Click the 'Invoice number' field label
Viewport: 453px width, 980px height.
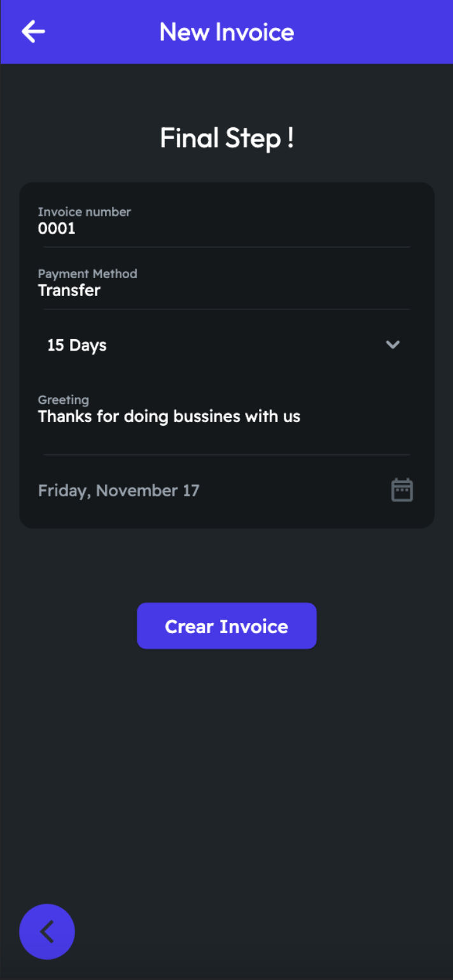coord(84,212)
